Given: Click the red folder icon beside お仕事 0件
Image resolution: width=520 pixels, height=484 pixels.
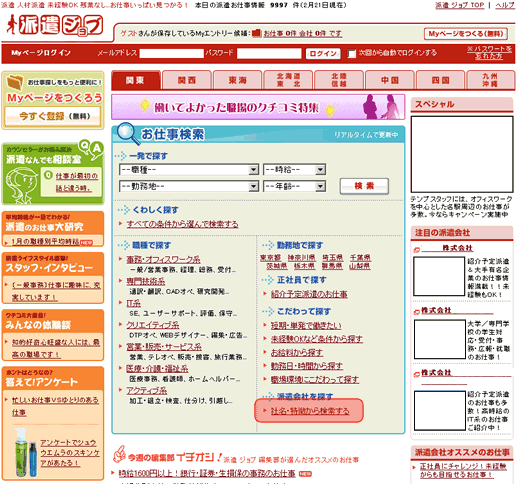Looking at the screenshot, I should (x=257, y=33).
